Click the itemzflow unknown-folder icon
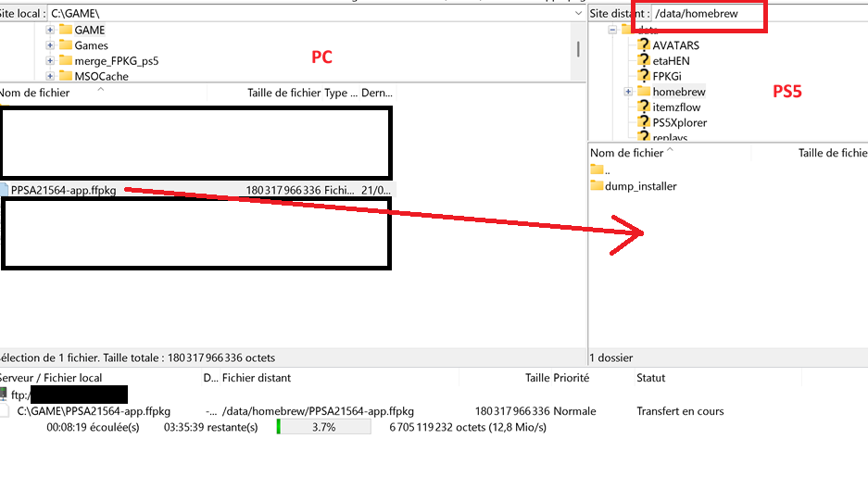Image resolution: width=868 pixels, height=489 pixels. click(x=643, y=107)
